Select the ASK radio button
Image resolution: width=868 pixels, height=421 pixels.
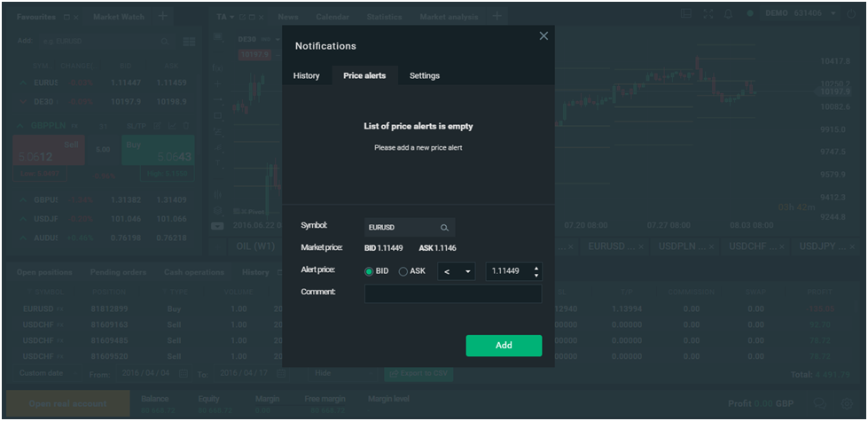(403, 271)
